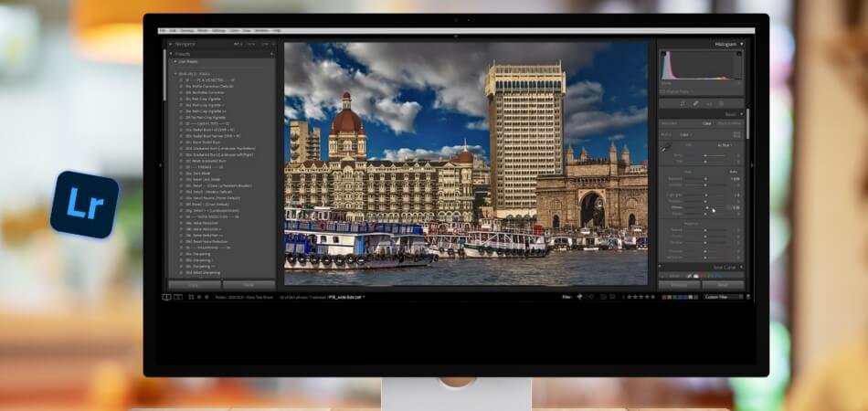This screenshot has width=868, height=411.
Task: Click the Auto tone button
Action: [x=734, y=172]
